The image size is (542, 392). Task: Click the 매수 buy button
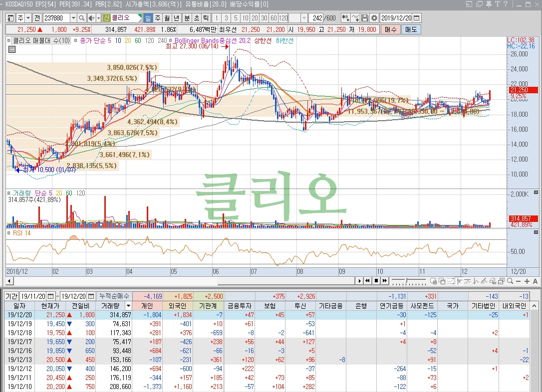pos(391,30)
